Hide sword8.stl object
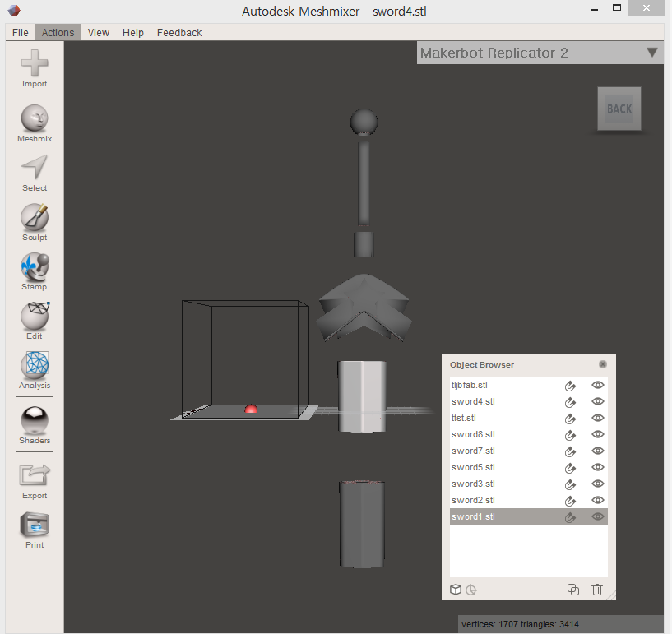Viewport: 672px width, 634px height. (x=598, y=434)
